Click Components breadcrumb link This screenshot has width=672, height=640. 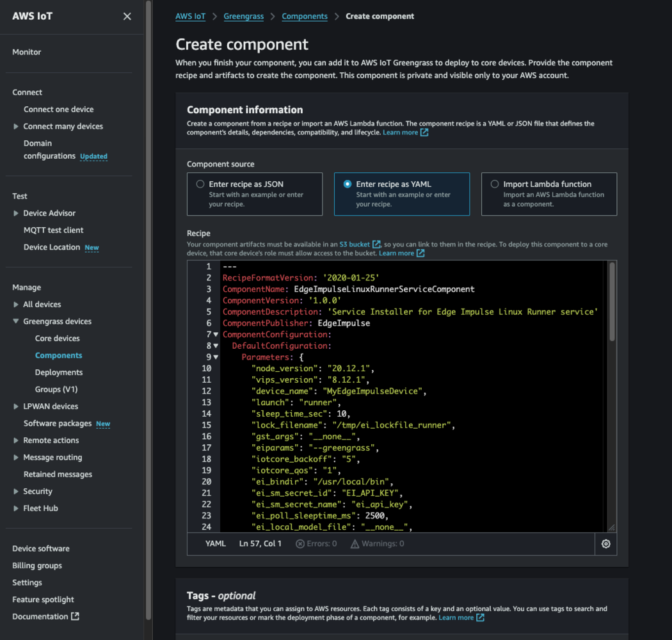point(304,16)
